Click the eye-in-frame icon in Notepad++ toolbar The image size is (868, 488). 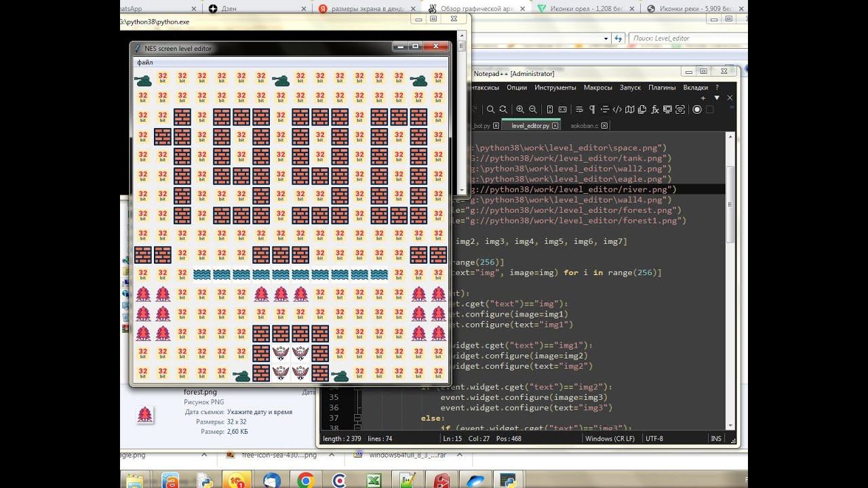coord(680,109)
